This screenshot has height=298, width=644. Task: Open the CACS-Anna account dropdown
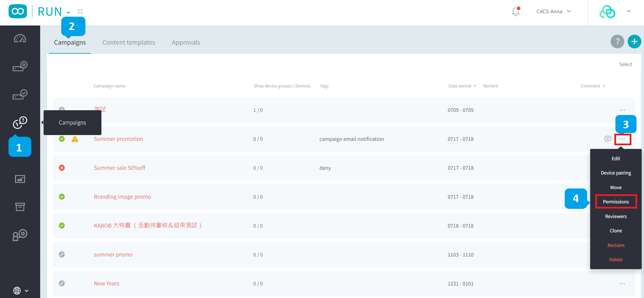pos(554,12)
